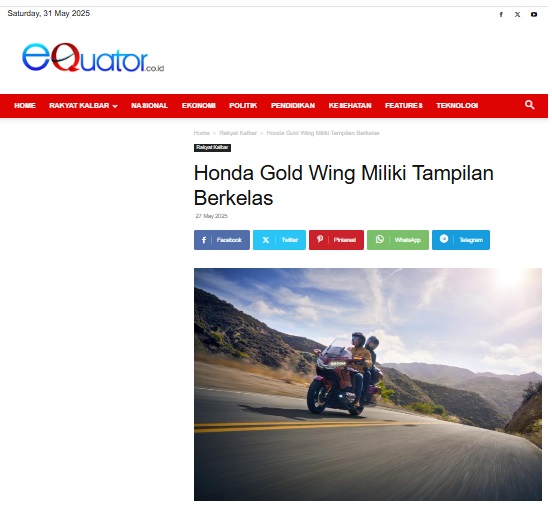This screenshot has height=514, width=552.
Task: Open the Teknologi menu section
Action: [457, 106]
